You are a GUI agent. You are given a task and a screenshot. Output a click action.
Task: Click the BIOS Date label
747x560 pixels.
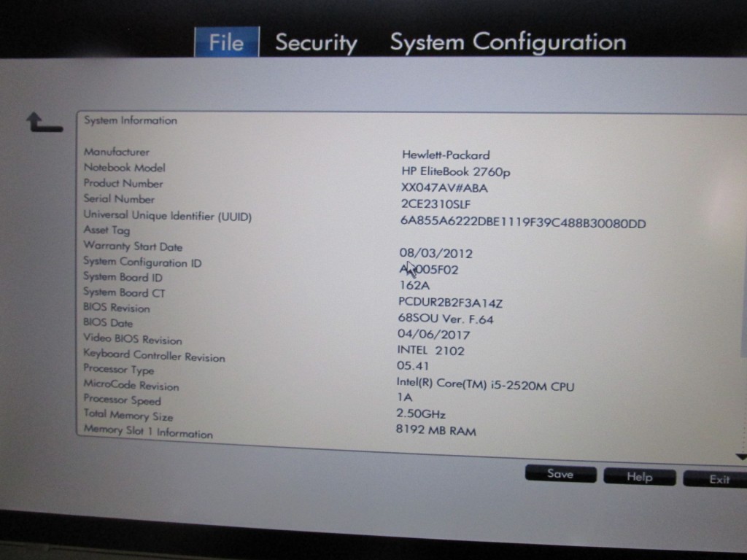[x=108, y=323]
